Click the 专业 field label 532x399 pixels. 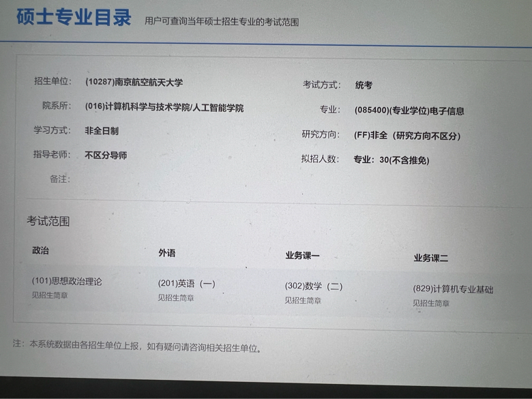coord(330,109)
